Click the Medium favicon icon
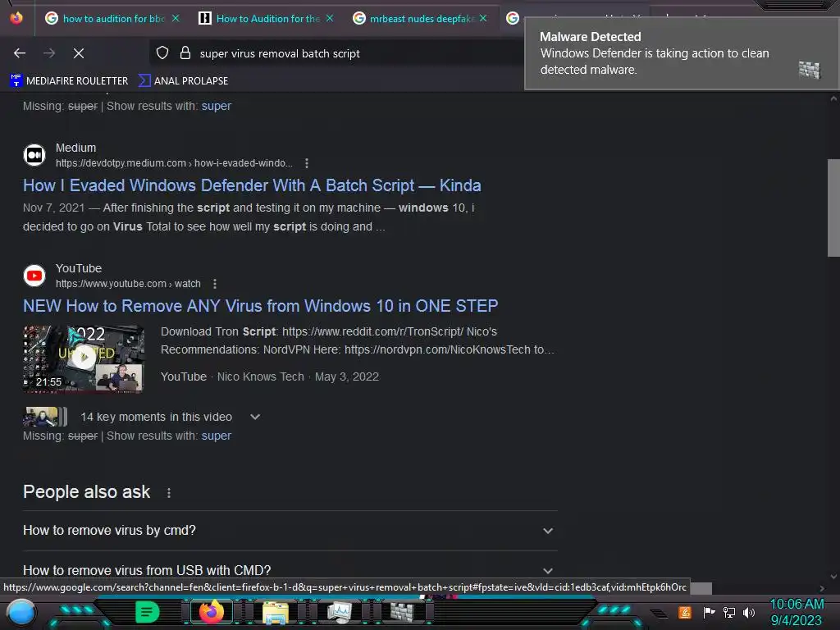This screenshot has height=630, width=840. [x=34, y=155]
